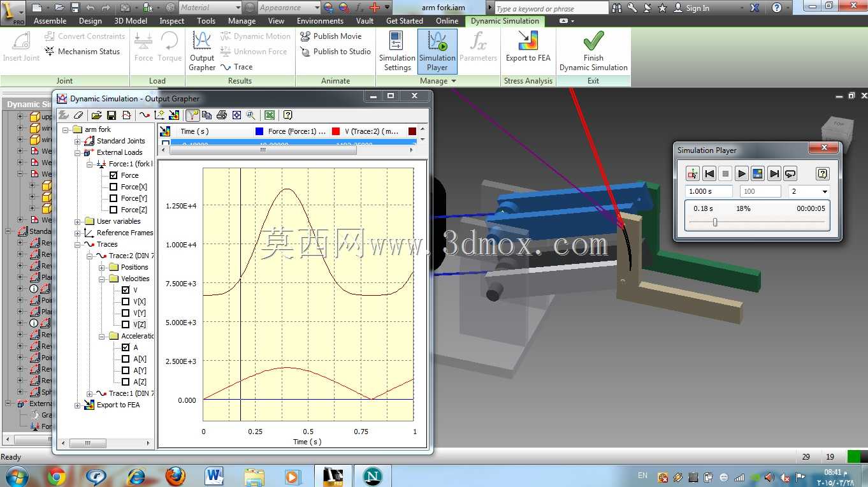Switch to the Environments ribbon tab

[x=320, y=21]
